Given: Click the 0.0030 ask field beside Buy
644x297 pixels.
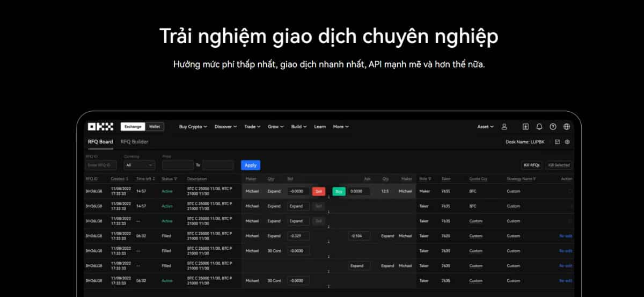Looking at the screenshot, I should tap(358, 191).
